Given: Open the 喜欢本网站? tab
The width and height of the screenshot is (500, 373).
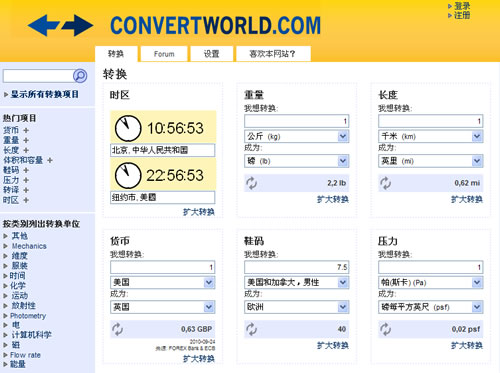Looking at the screenshot, I should 273,54.
